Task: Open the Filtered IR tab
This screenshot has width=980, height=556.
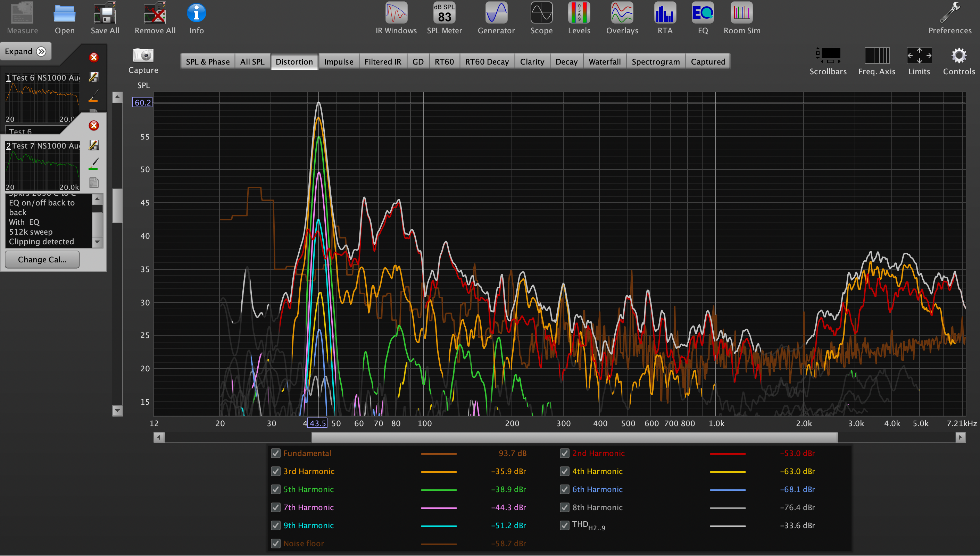Action: pyautogui.click(x=383, y=61)
